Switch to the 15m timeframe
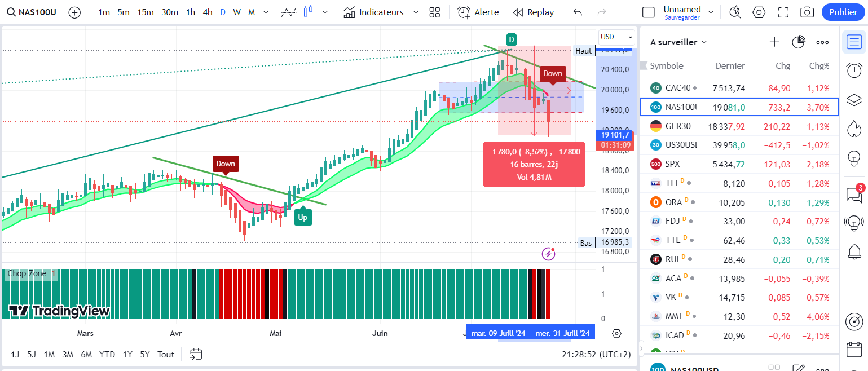 [x=146, y=12]
